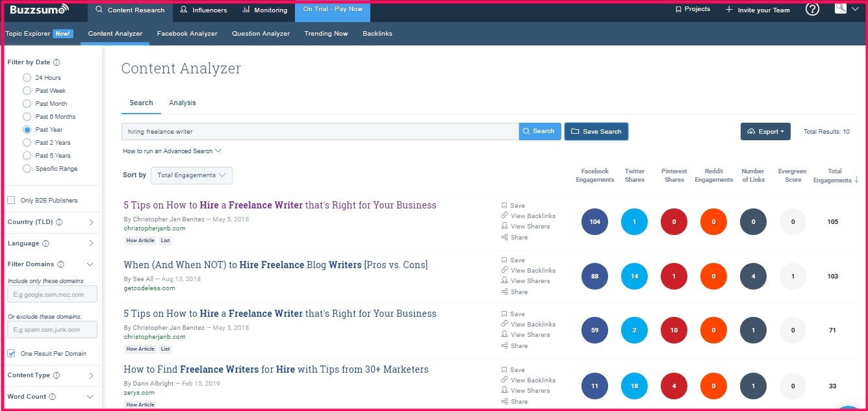Expand the Country (TLD) filter
Viewport: 868px width, 411px height.
pyautogui.click(x=90, y=222)
